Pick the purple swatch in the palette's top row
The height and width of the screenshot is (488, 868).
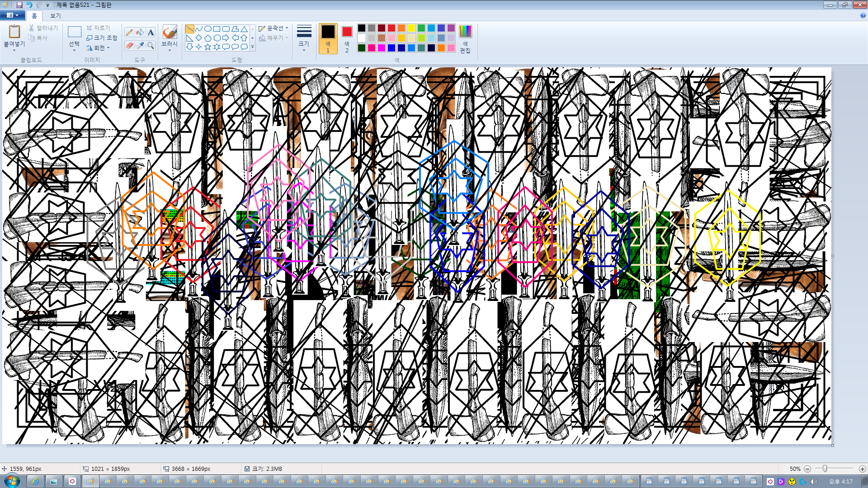click(x=451, y=28)
